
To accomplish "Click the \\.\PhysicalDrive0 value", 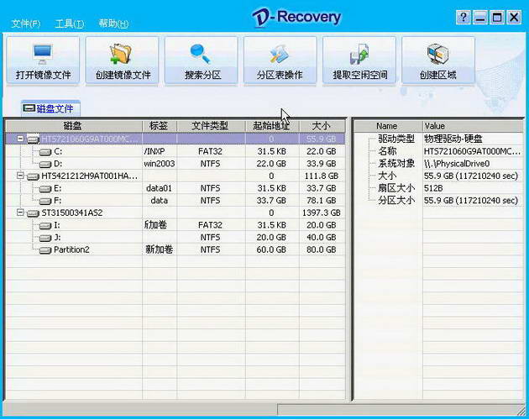I will [x=457, y=164].
